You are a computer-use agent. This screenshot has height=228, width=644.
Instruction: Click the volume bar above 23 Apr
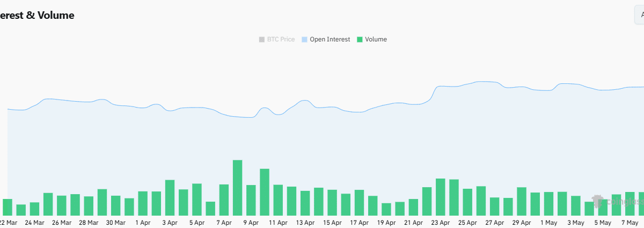441,197
